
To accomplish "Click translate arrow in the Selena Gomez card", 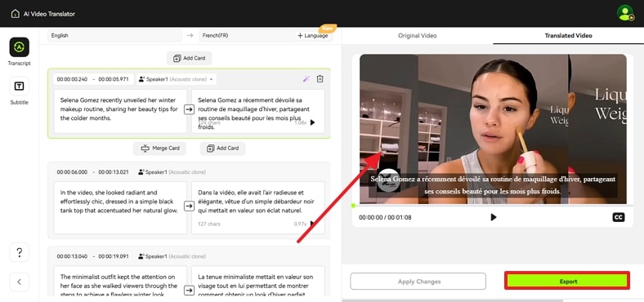I will (x=189, y=109).
